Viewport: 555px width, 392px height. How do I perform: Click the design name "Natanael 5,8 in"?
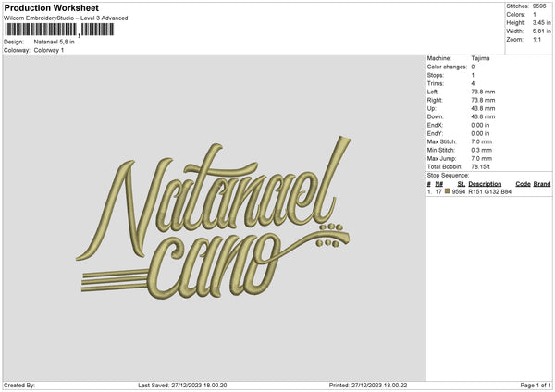[x=55, y=42]
